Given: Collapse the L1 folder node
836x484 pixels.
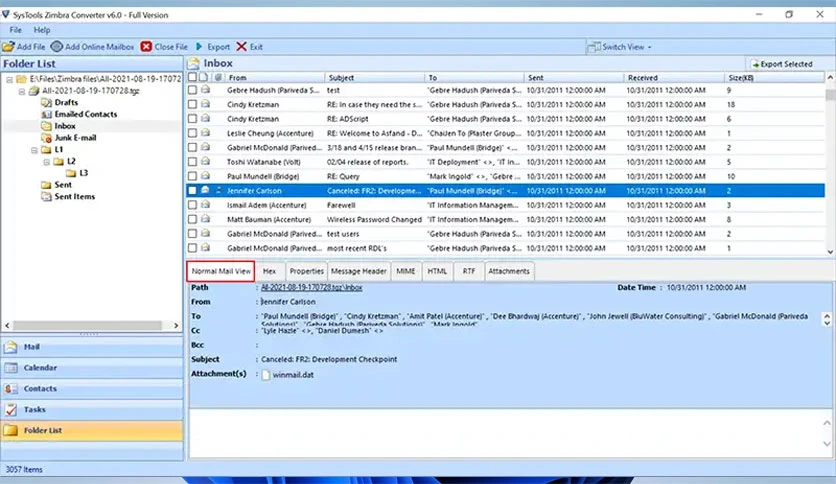Looking at the screenshot, I should [x=34, y=150].
